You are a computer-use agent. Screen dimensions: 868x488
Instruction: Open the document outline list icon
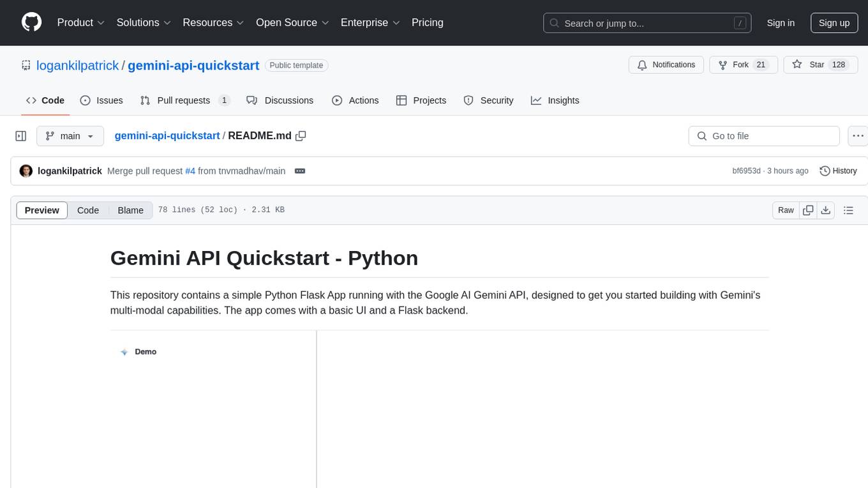[848, 210]
